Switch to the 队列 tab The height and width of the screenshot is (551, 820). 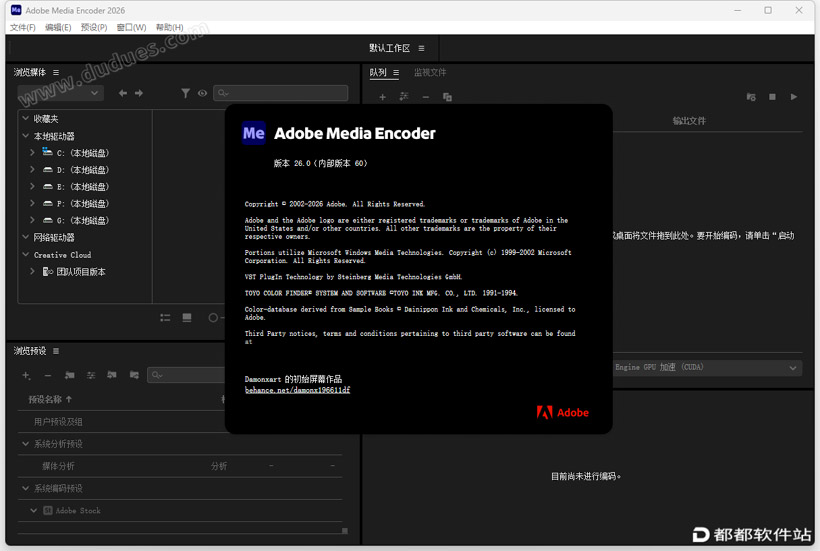pyautogui.click(x=378, y=72)
